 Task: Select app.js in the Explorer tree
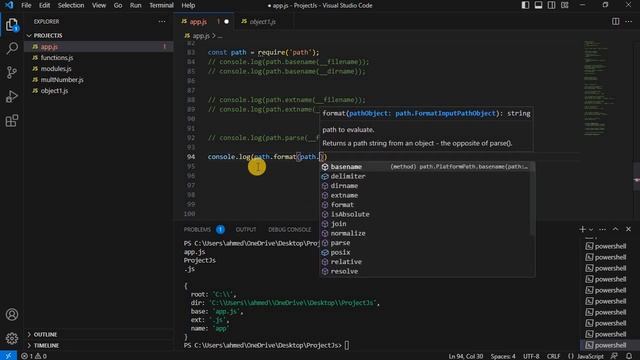tap(98, 47)
